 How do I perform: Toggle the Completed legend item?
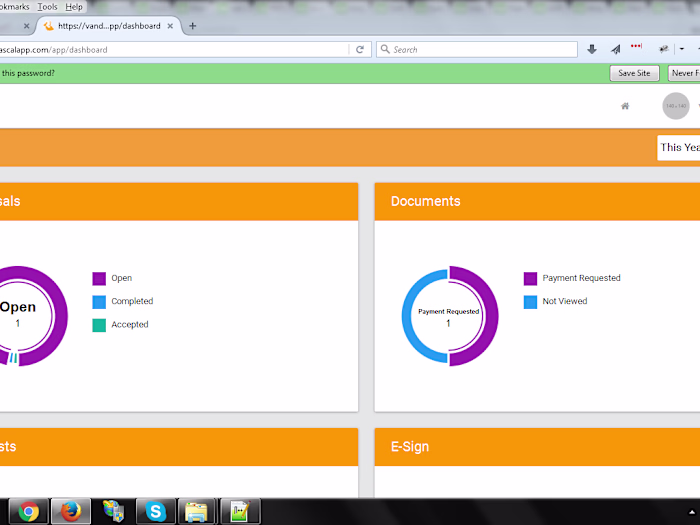tap(123, 301)
